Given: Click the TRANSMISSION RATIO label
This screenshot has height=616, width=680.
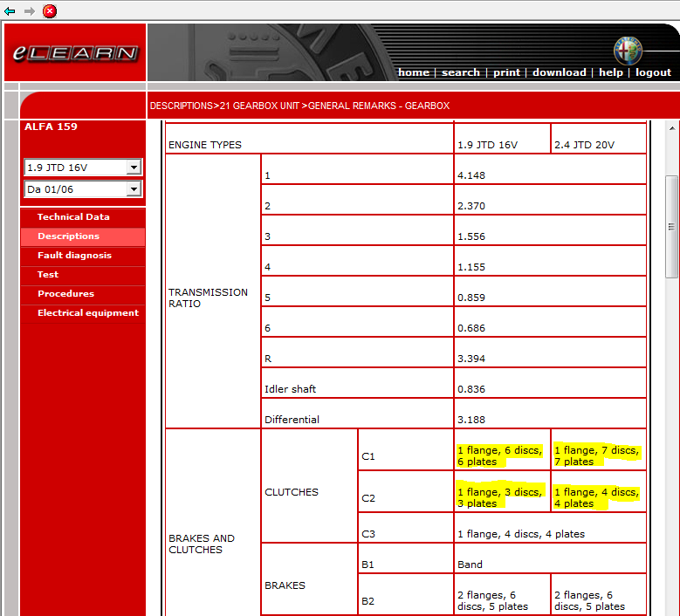Looking at the screenshot, I should click(x=208, y=298).
